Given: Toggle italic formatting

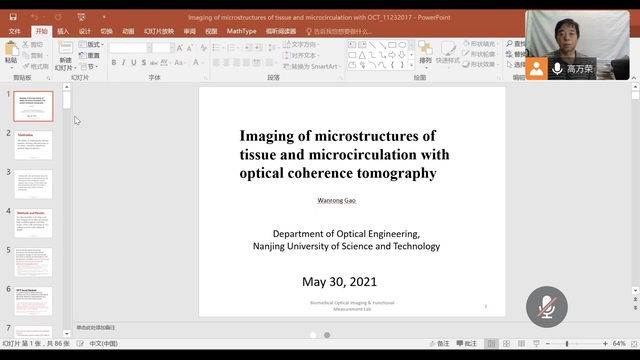Looking at the screenshot, I should [x=124, y=63].
